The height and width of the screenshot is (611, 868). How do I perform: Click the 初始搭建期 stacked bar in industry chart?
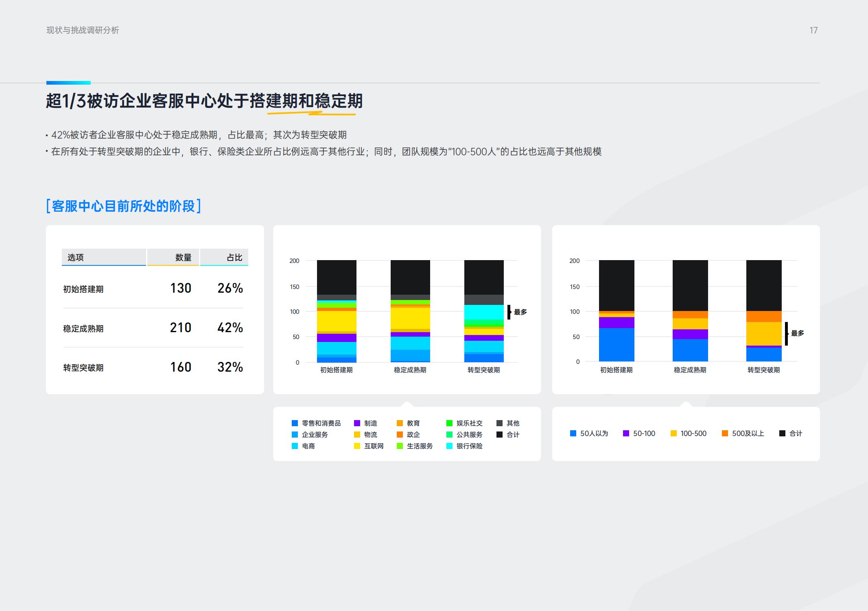coord(337,311)
